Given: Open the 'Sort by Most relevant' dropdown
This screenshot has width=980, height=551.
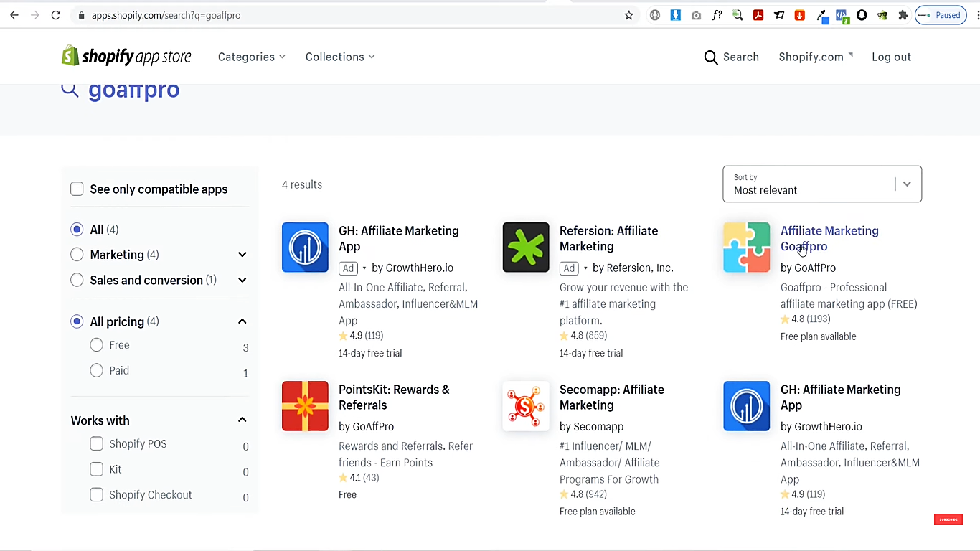Looking at the screenshot, I should tap(822, 184).
